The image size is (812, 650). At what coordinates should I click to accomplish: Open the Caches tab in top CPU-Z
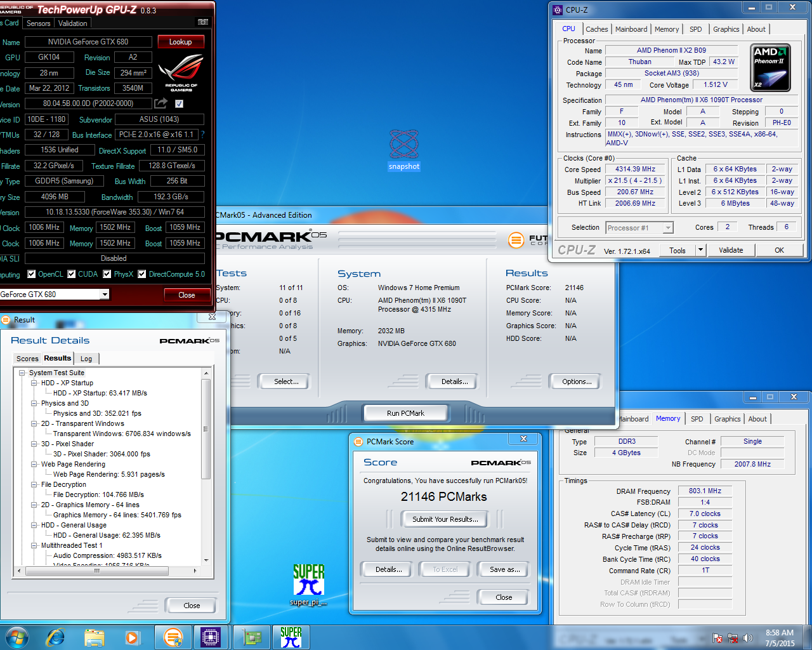(597, 29)
